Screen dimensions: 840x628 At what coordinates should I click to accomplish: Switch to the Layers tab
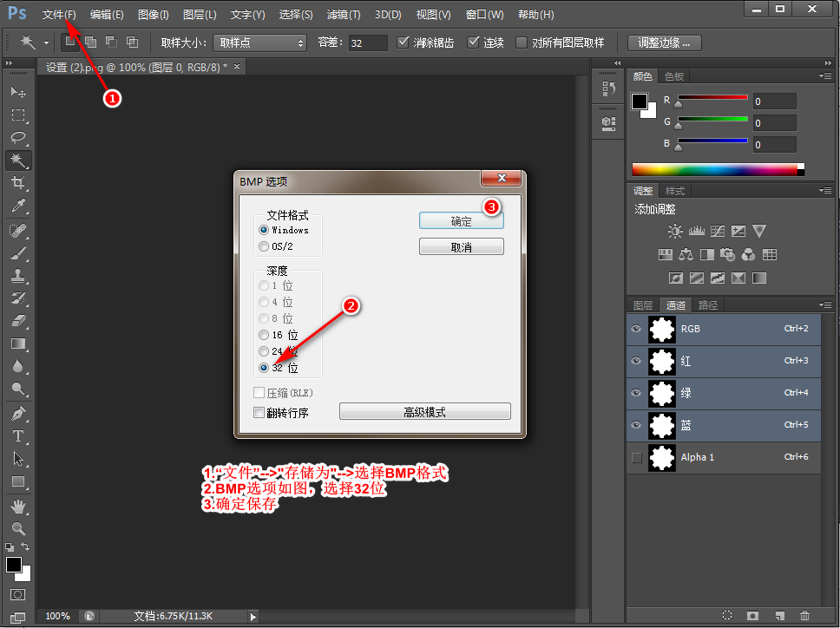643,305
